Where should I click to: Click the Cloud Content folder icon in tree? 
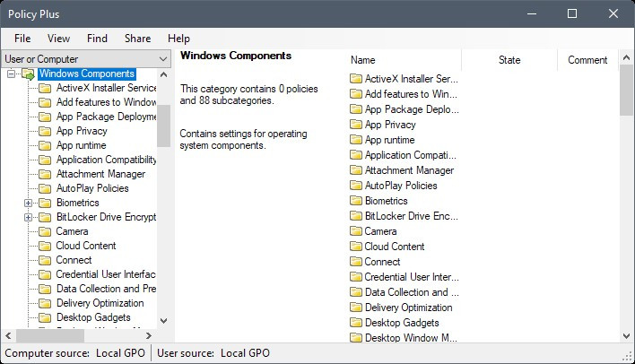pos(45,246)
